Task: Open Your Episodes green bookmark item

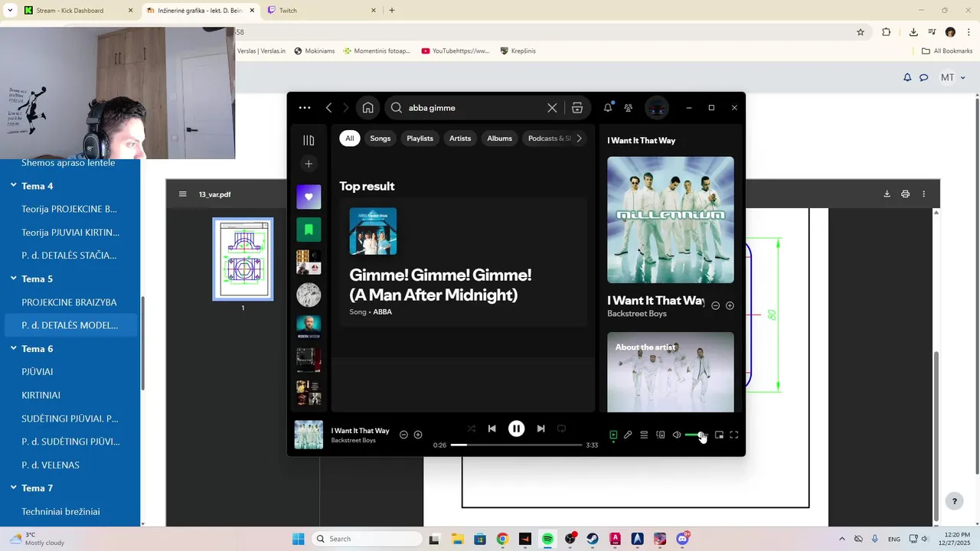Action: tap(309, 230)
